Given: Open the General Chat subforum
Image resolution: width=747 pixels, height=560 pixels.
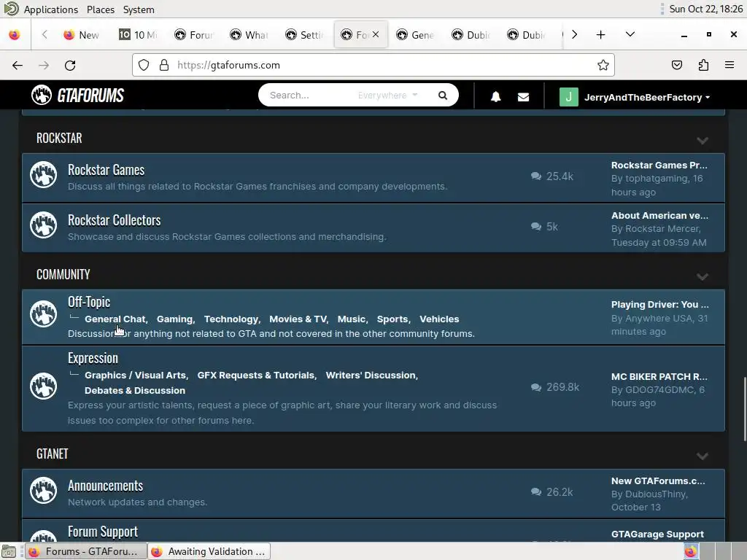Looking at the screenshot, I should click(115, 319).
